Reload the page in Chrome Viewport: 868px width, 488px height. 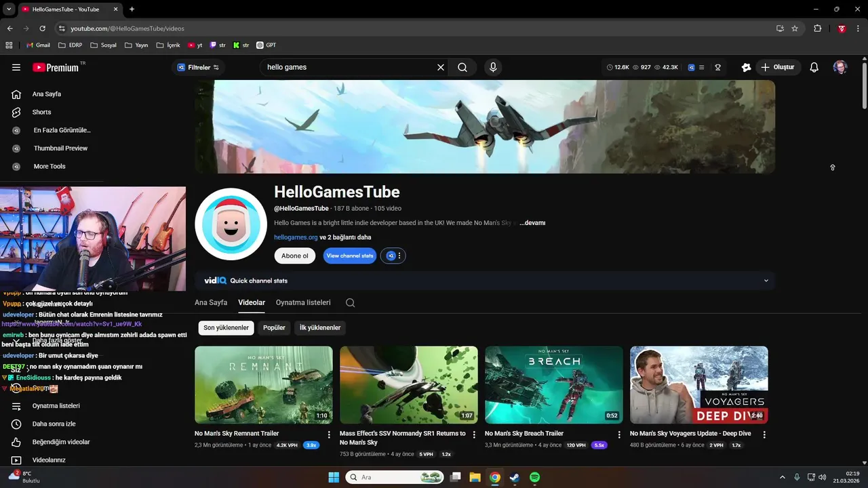pyautogui.click(x=42, y=28)
